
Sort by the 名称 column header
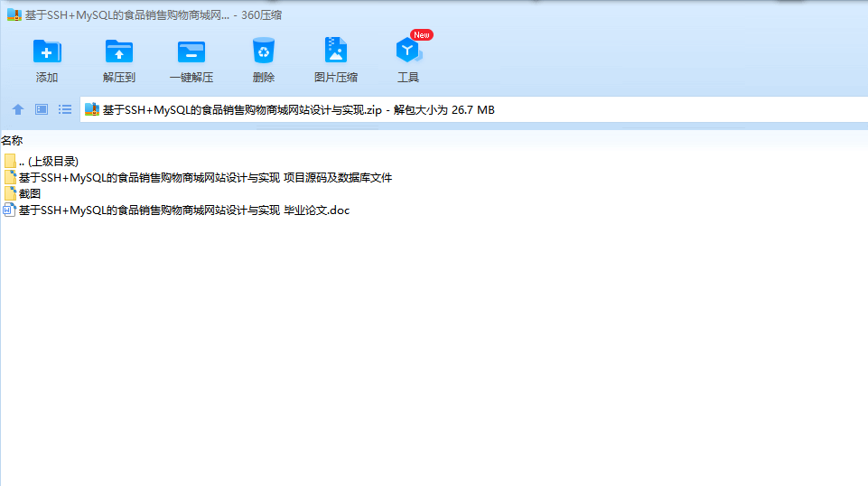(x=12, y=141)
